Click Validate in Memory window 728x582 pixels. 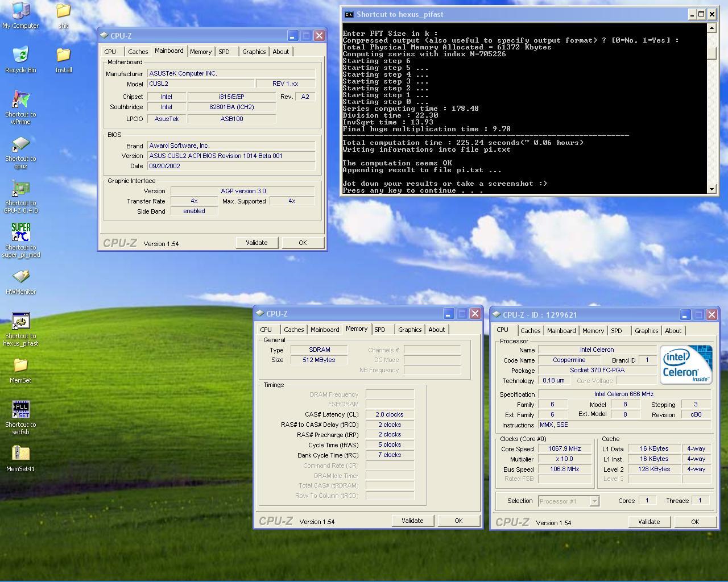(412, 521)
